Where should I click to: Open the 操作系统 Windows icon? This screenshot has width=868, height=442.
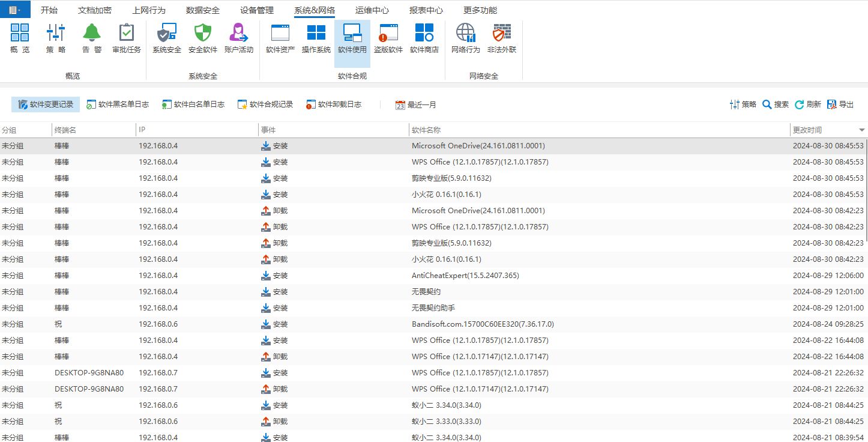(316, 39)
